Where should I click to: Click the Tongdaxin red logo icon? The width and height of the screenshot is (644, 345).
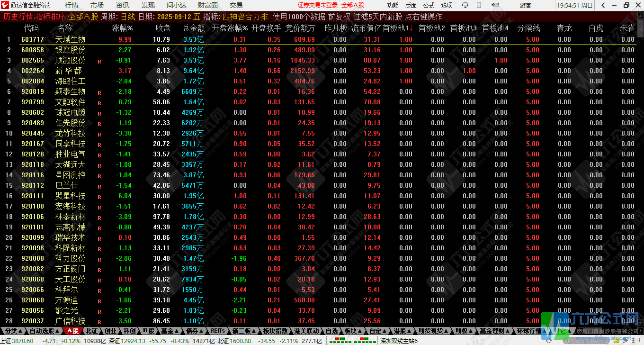[x=5, y=5]
